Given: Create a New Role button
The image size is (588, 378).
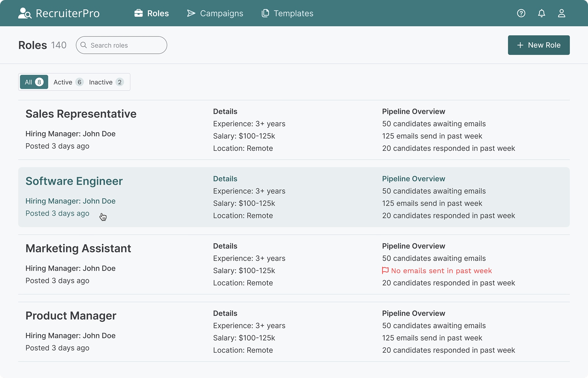Looking at the screenshot, I should pos(538,45).
